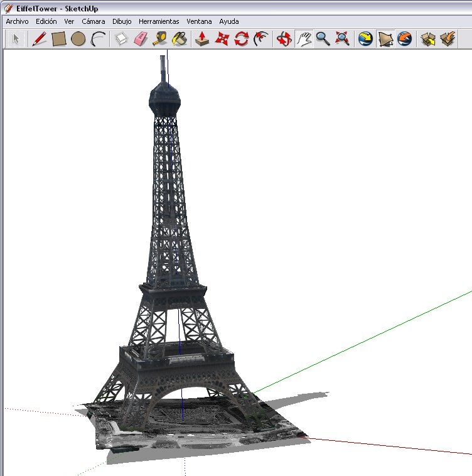Select the Rotate tool
Screen dimensions: 472x476
click(242, 39)
